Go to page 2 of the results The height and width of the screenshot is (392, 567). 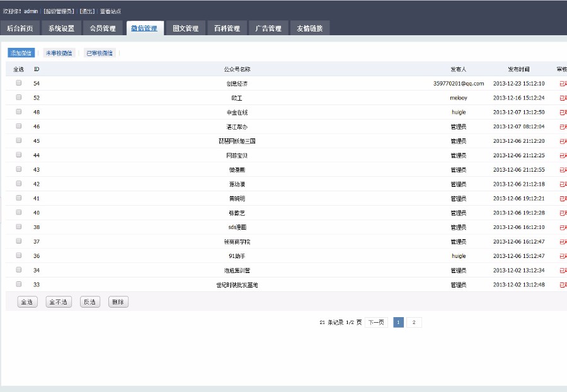click(414, 322)
